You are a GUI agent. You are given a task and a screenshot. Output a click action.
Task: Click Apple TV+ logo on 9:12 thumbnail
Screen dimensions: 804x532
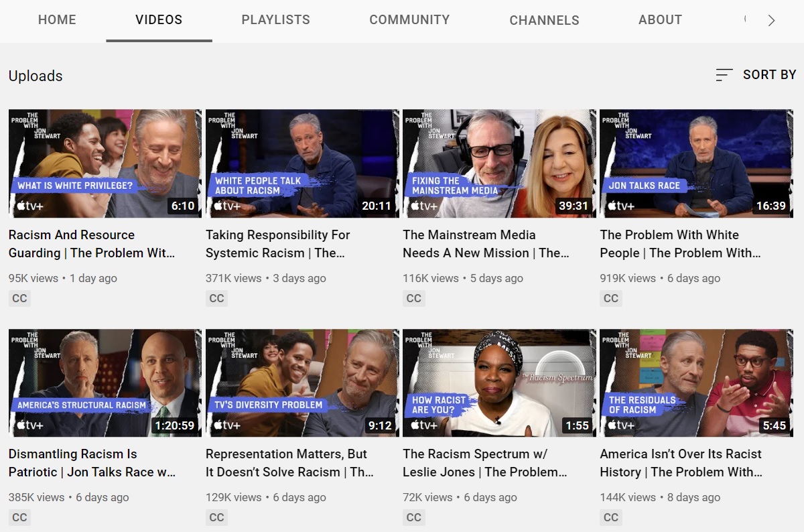(x=226, y=425)
